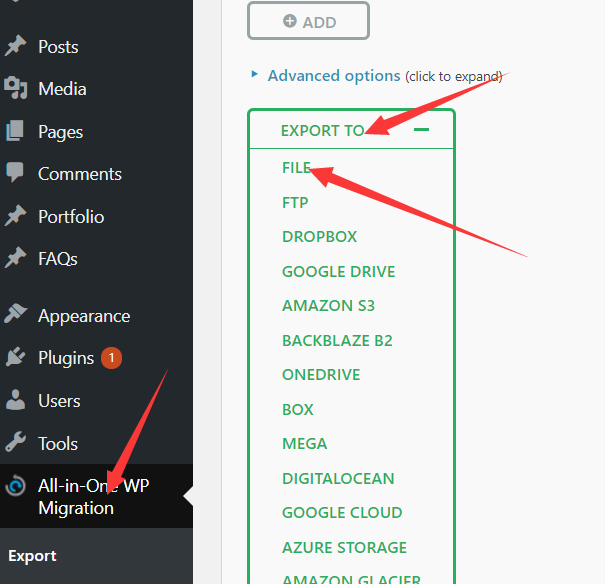Screen dimensions: 605x584
Task: Select the Export submenu link
Action: [x=33, y=556]
